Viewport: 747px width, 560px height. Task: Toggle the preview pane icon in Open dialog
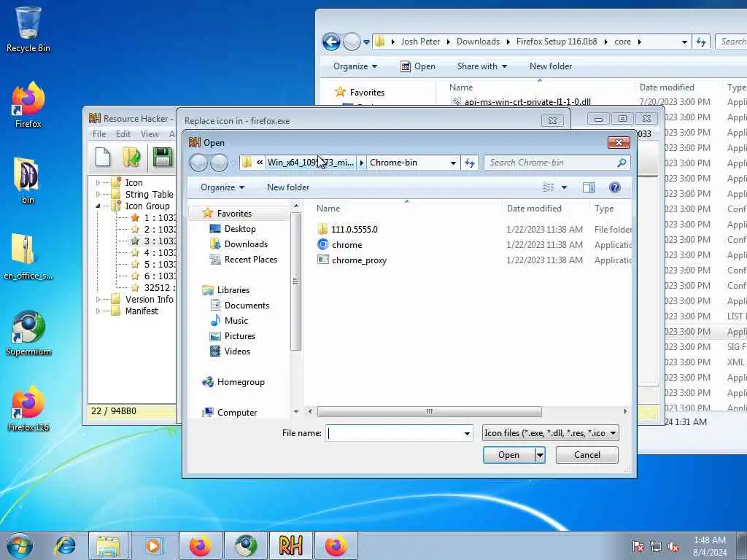click(589, 187)
